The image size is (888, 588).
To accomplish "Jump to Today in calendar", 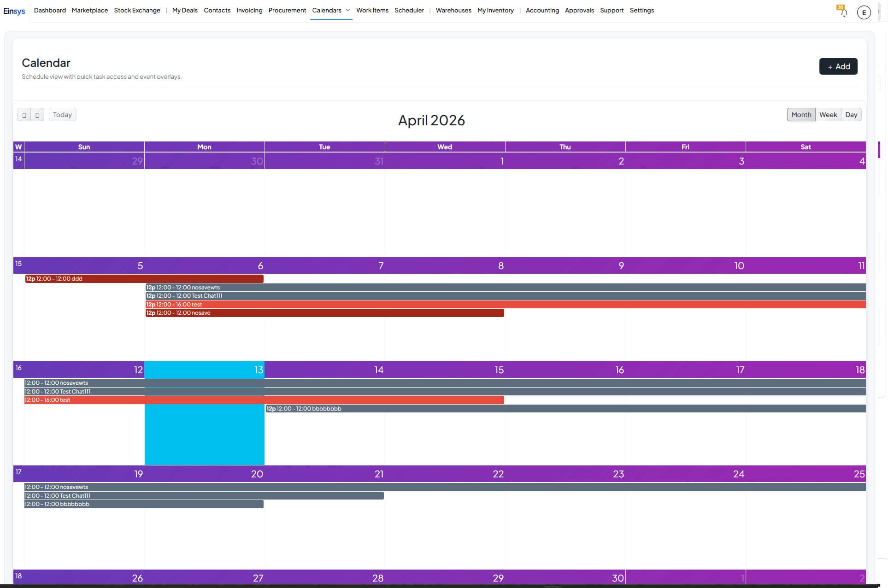I will (62, 115).
